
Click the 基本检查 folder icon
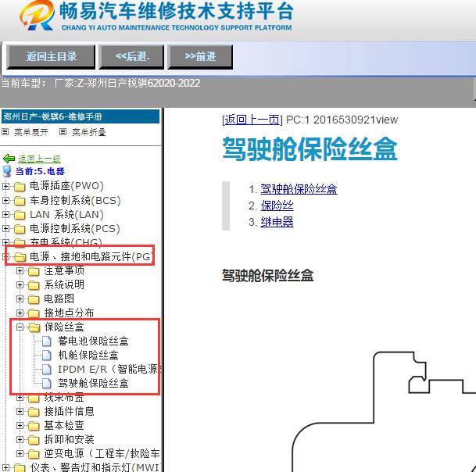(x=34, y=426)
